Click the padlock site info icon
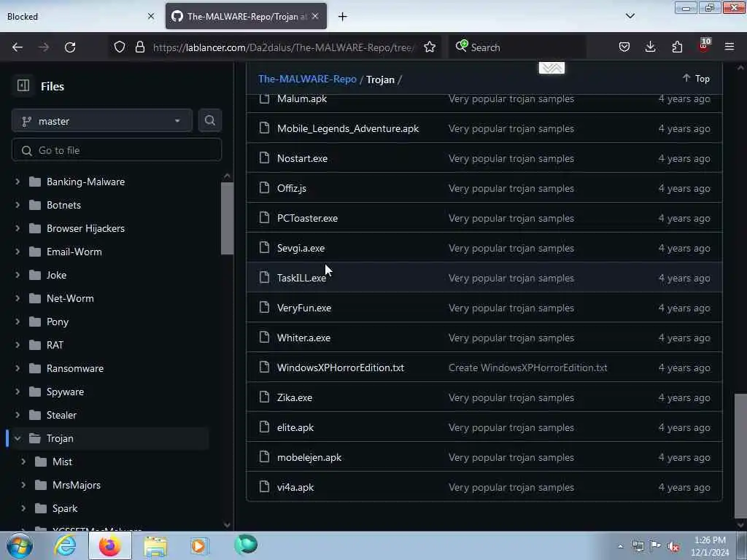 [x=139, y=47]
